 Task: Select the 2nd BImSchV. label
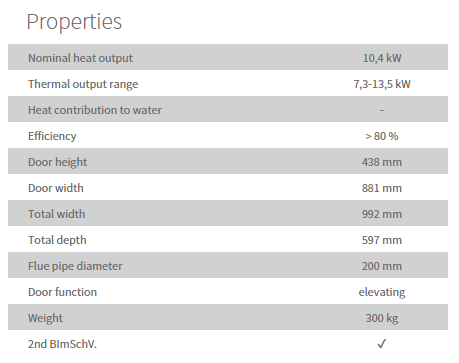tap(62, 344)
